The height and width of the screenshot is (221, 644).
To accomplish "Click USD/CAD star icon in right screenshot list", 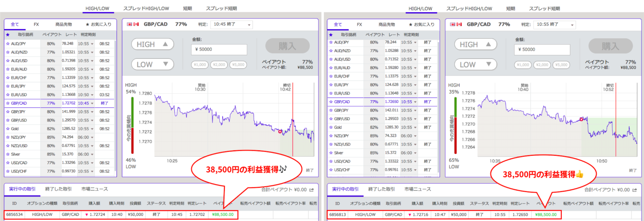I will click(x=331, y=161).
